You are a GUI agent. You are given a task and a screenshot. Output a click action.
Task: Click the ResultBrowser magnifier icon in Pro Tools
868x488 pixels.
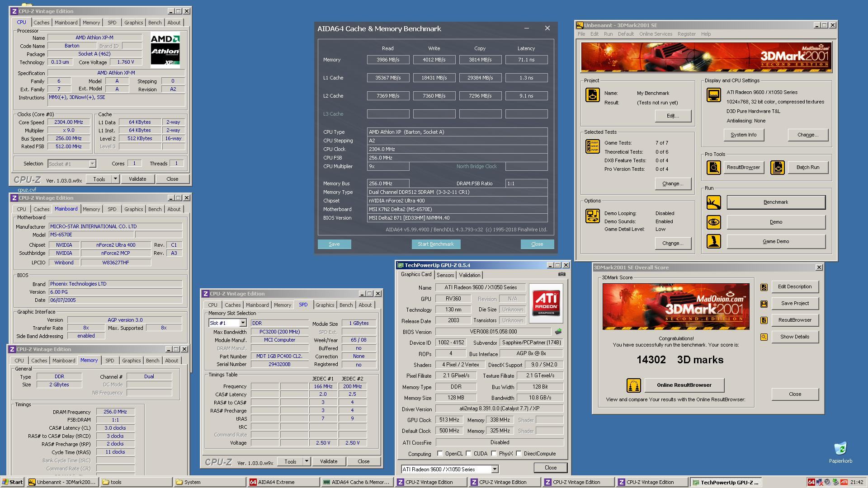[714, 168]
